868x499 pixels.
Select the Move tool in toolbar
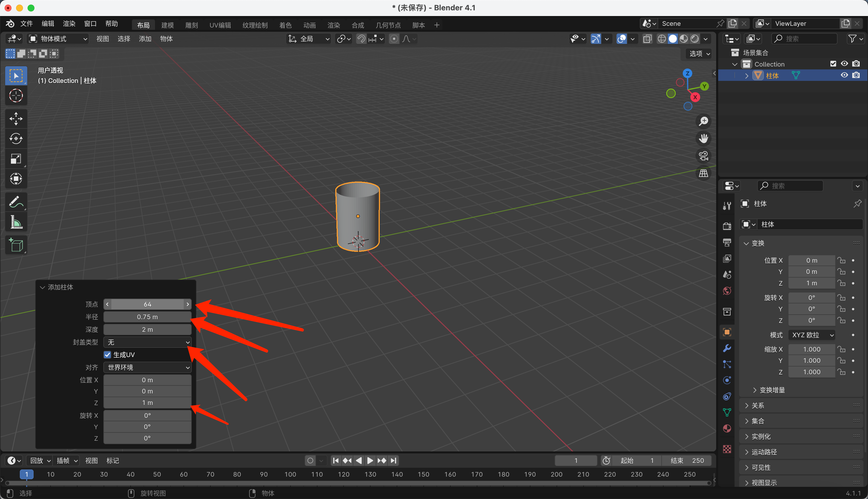[x=16, y=118]
